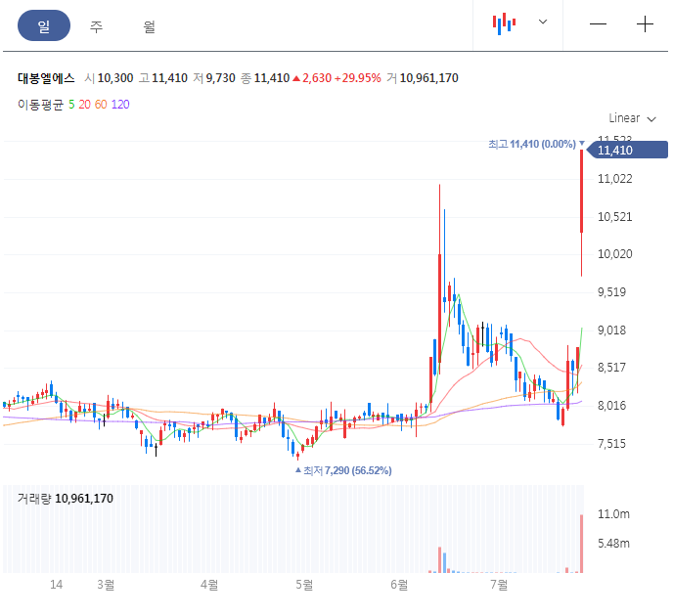The height and width of the screenshot is (616, 673).
Task: Click the 120-day moving average label
Action: click(x=120, y=105)
